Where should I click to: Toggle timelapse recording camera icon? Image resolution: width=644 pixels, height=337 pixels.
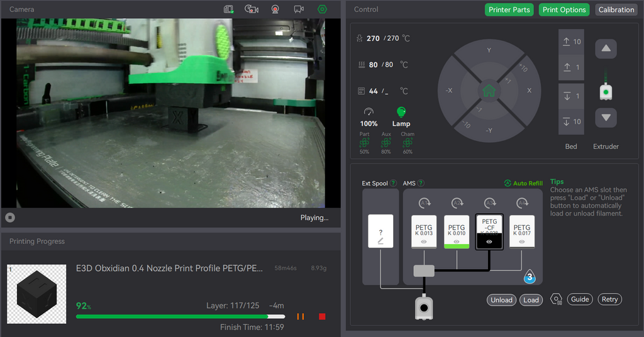coord(252,9)
